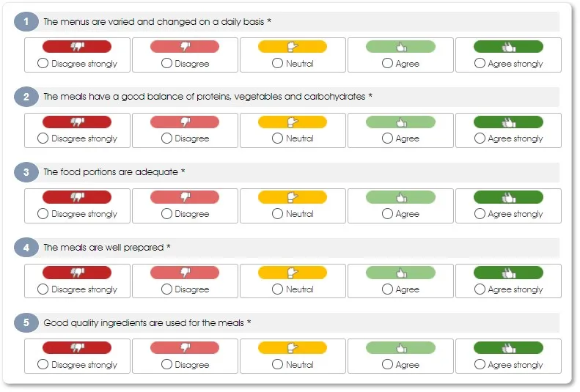
Task: Click dark green double thumbs-up icon, question 5
Action: (508, 348)
